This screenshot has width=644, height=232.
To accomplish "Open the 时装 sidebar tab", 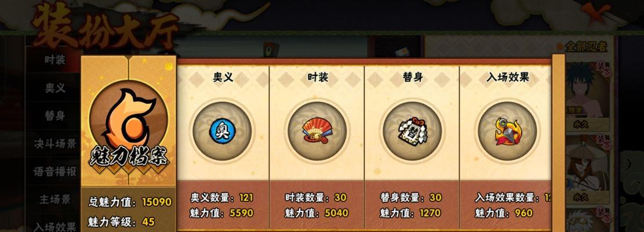I will click(55, 60).
